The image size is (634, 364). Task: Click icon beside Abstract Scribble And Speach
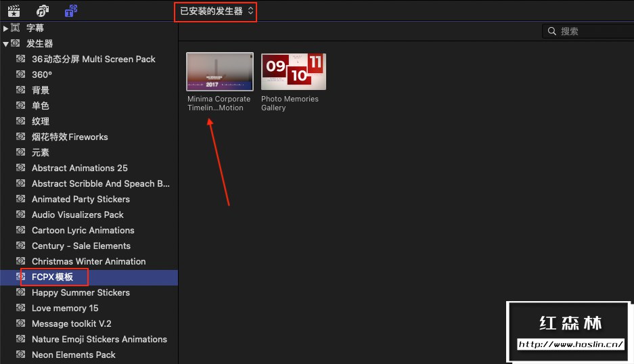coord(20,183)
